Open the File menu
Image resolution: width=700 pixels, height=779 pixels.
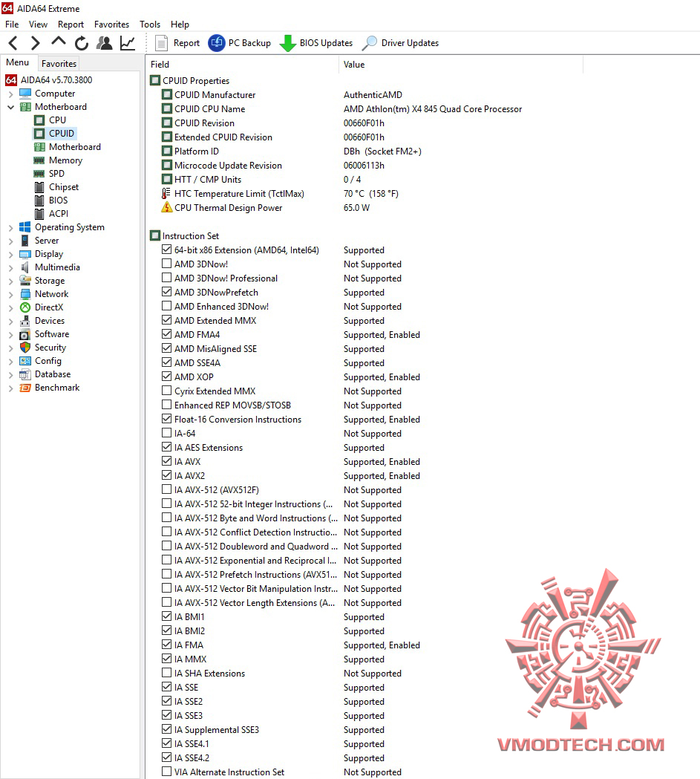pos(12,25)
